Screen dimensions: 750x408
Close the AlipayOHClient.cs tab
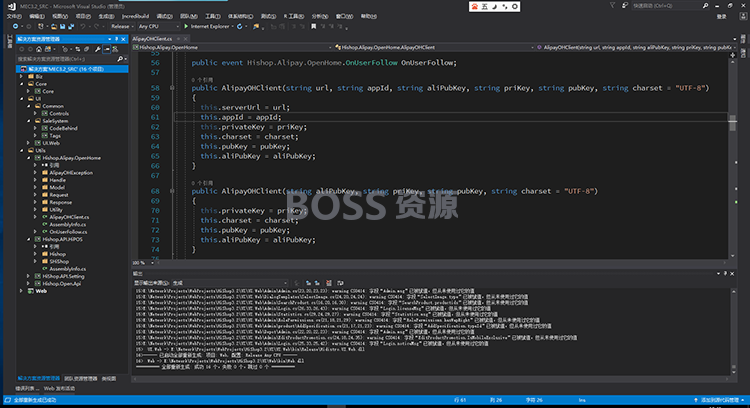tap(186, 39)
